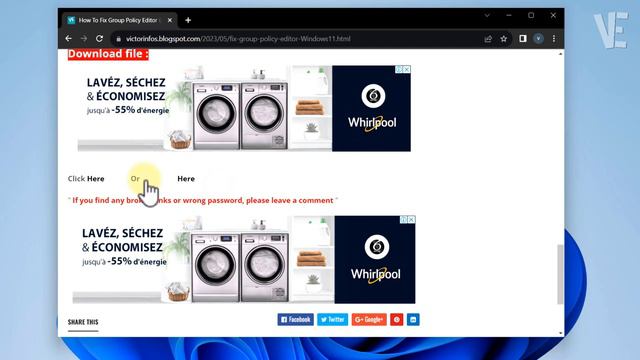Click the red 'If you find any broken links' note
This screenshot has width=640, height=360.
(203, 200)
